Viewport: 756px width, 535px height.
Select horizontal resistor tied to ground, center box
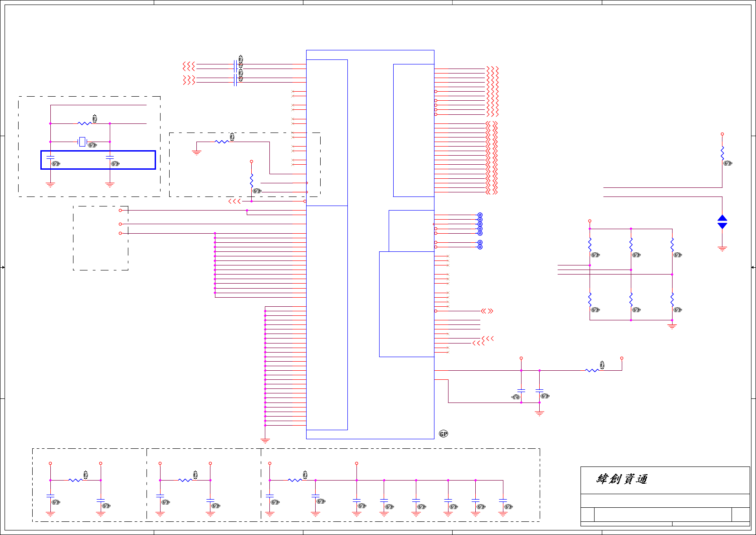(222, 142)
